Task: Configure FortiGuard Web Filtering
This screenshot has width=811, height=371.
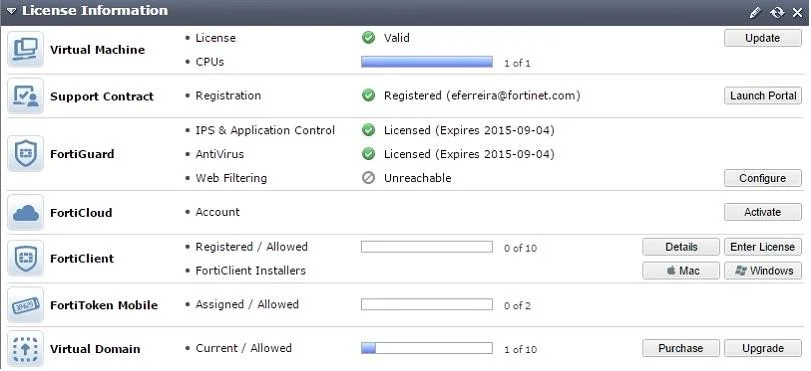Action: pyautogui.click(x=762, y=178)
